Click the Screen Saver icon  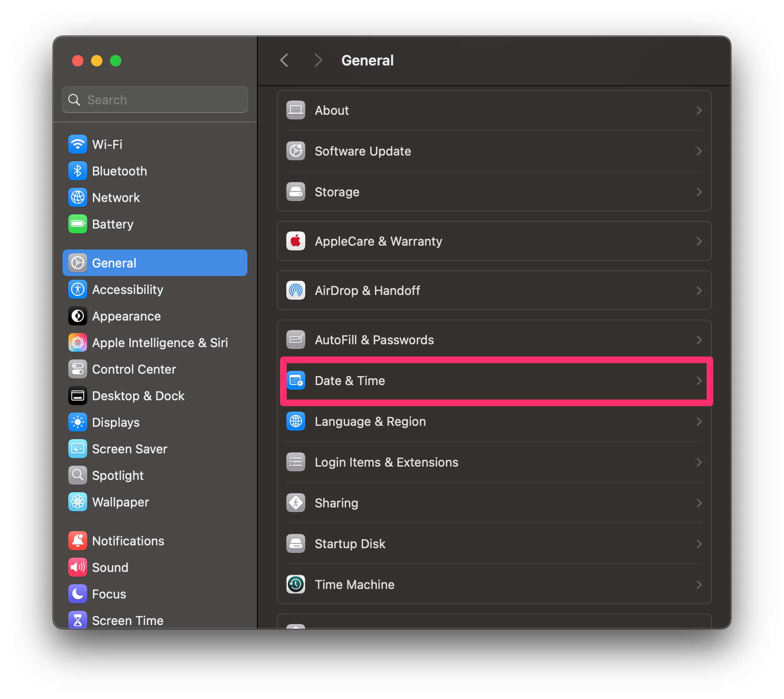(x=78, y=449)
